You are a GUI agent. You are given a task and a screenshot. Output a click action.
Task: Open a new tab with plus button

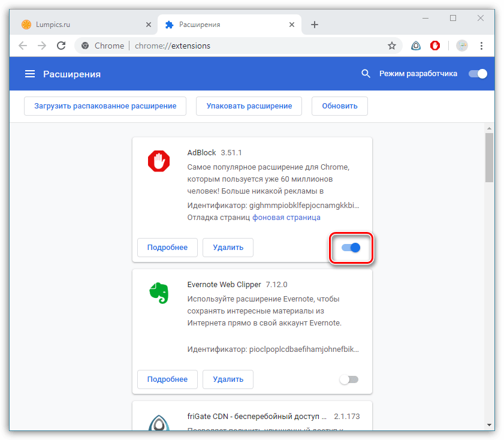pyautogui.click(x=315, y=25)
